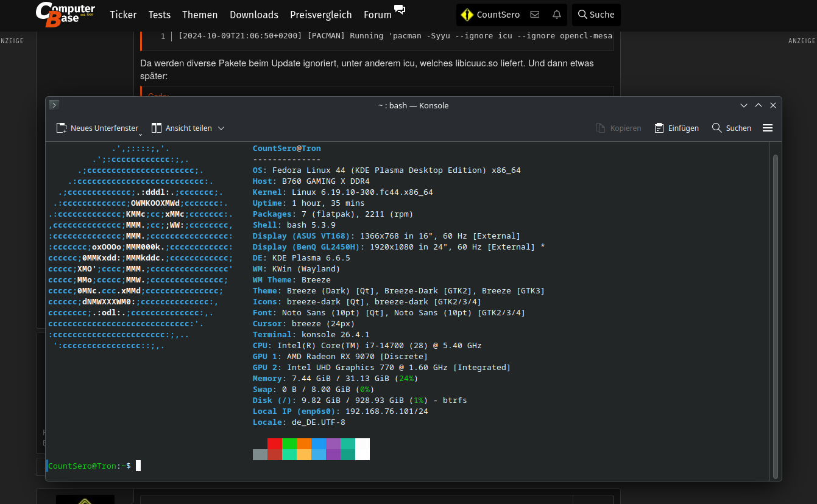817x504 pixels.
Task: Click the 'WM: KWin (Wayland)' line
Action: coord(297,268)
